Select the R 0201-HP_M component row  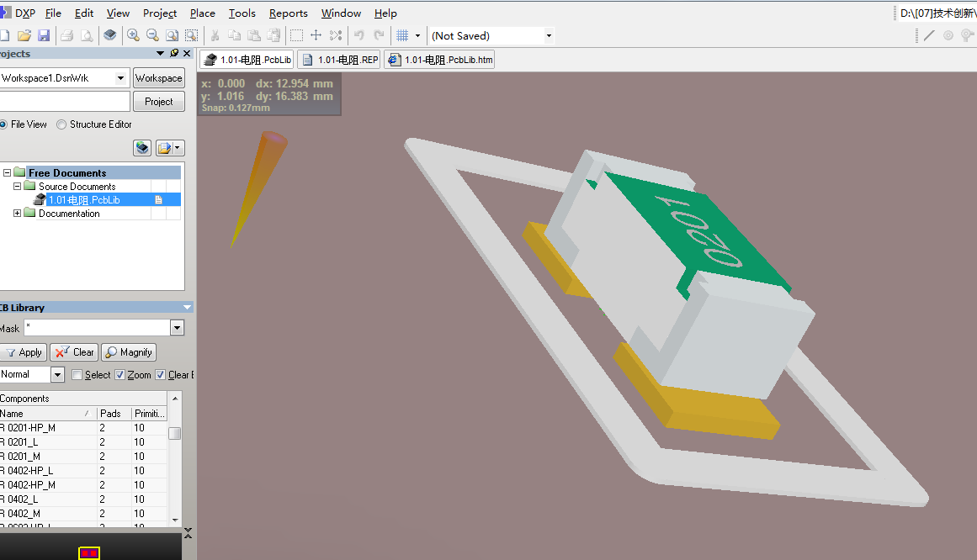point(83,428)
